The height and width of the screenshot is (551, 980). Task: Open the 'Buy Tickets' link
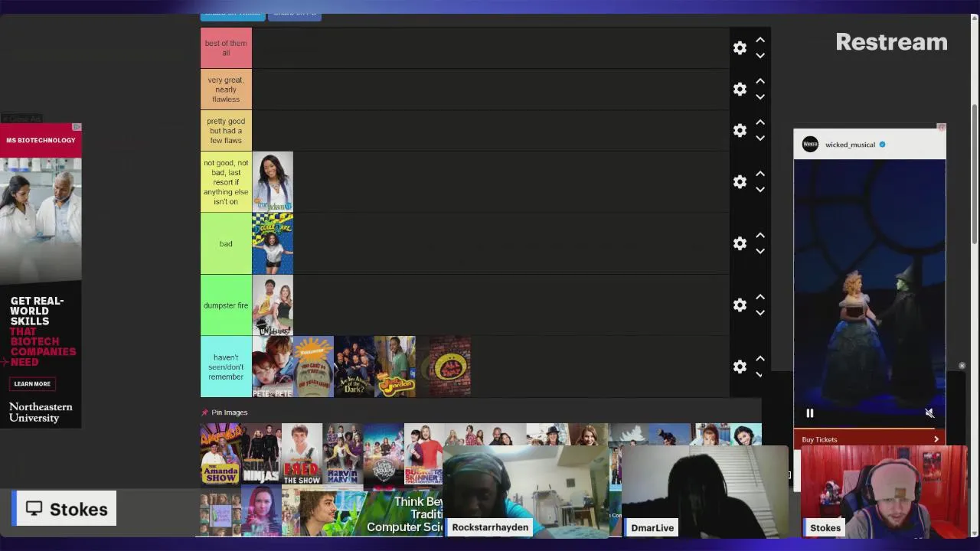(870, 439)
